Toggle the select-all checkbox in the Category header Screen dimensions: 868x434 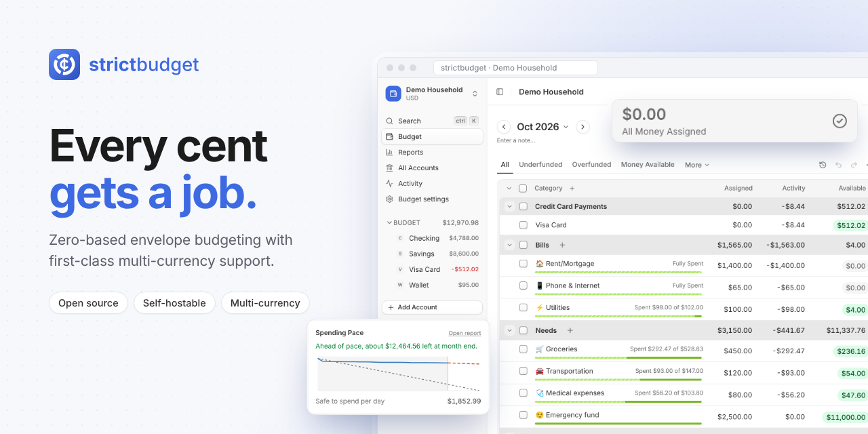[523, 189]
